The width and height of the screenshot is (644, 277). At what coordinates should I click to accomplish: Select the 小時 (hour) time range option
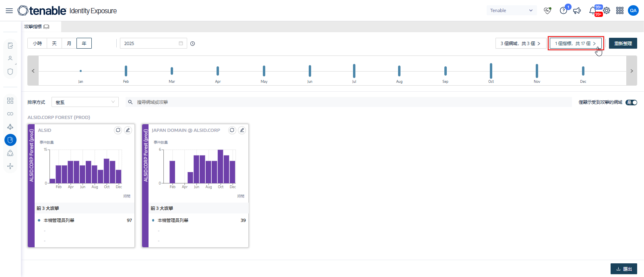pos(37,43)
